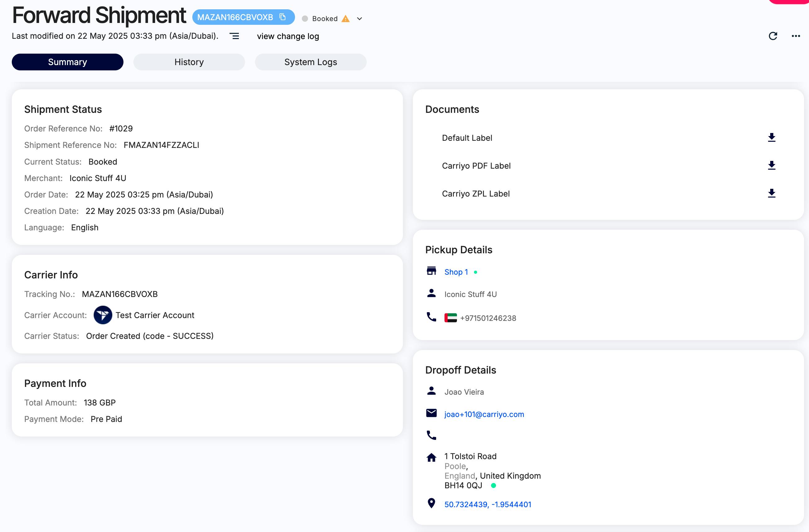Open the System Logs tab
The height and width of the screenshot is (532, 809).
pos(311,62)
